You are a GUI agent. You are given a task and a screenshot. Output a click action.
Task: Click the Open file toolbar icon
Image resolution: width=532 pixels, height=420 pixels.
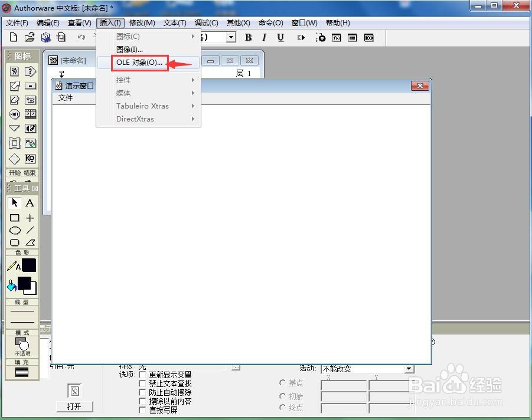pyautogui.click(x=30, y=37)
